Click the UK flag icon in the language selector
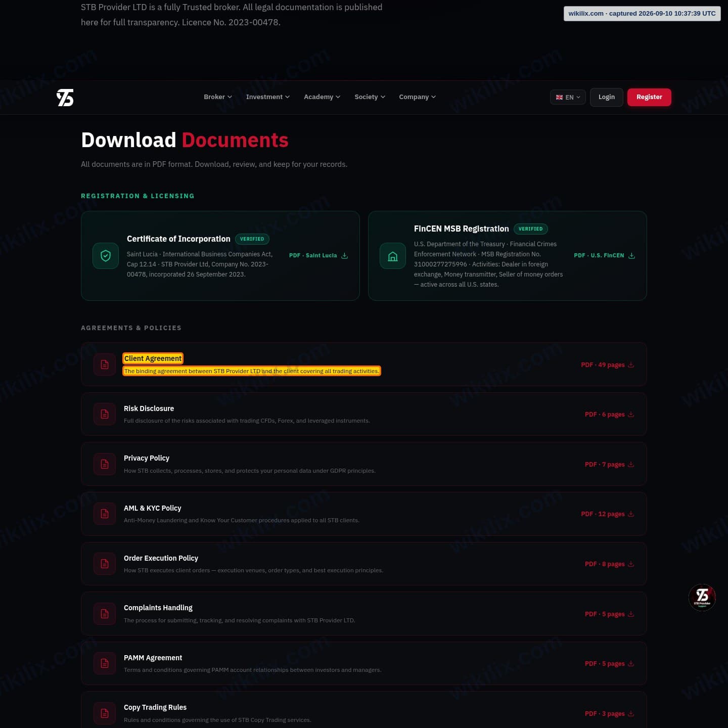The height and width of the screenshot is (728, 728). [x=559, y=97]
